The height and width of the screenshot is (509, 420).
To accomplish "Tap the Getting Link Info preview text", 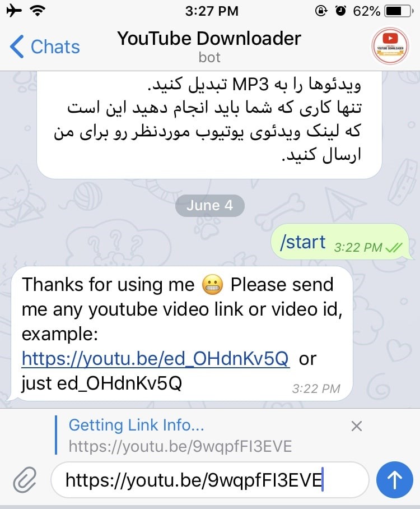I will click(136, 425).
